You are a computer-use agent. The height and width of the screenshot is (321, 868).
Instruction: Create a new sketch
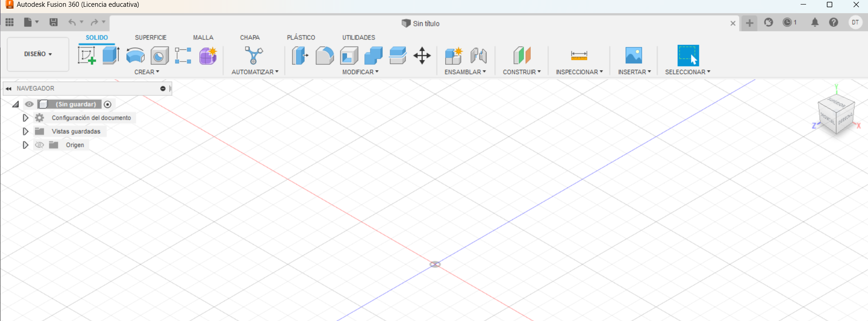click(86, 56)
